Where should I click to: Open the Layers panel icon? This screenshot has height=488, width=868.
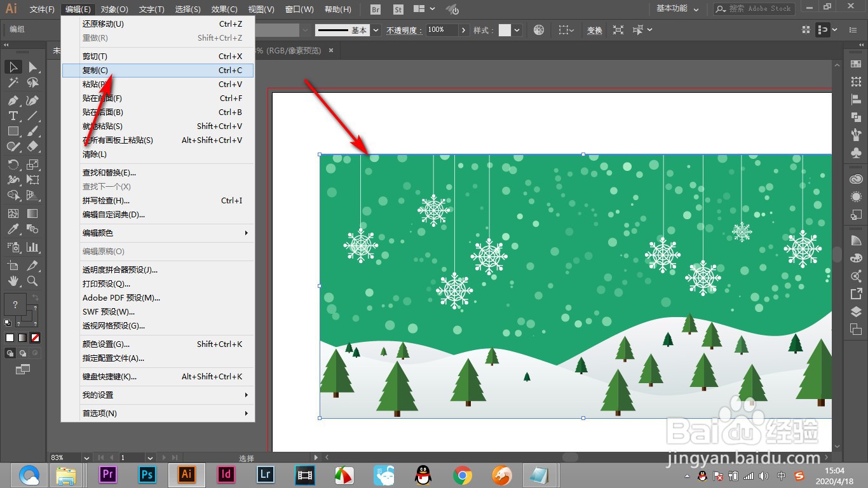point(856,311)
